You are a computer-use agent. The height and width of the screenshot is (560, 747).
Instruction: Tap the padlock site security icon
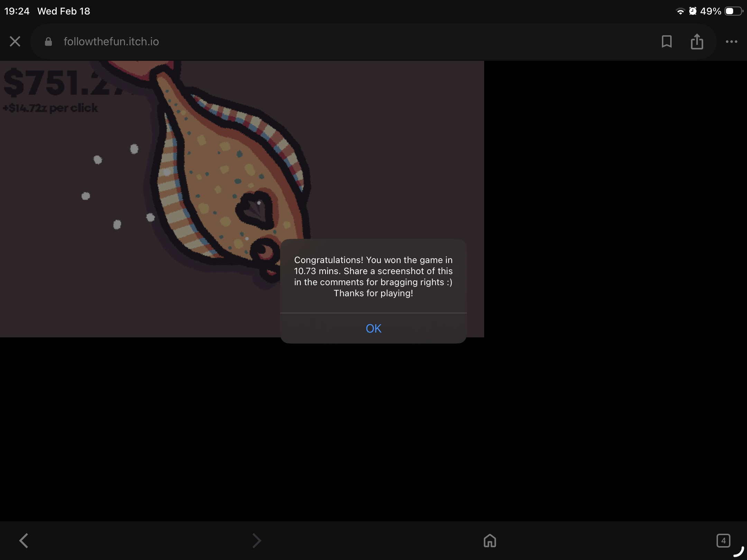(x=48, y=42)
